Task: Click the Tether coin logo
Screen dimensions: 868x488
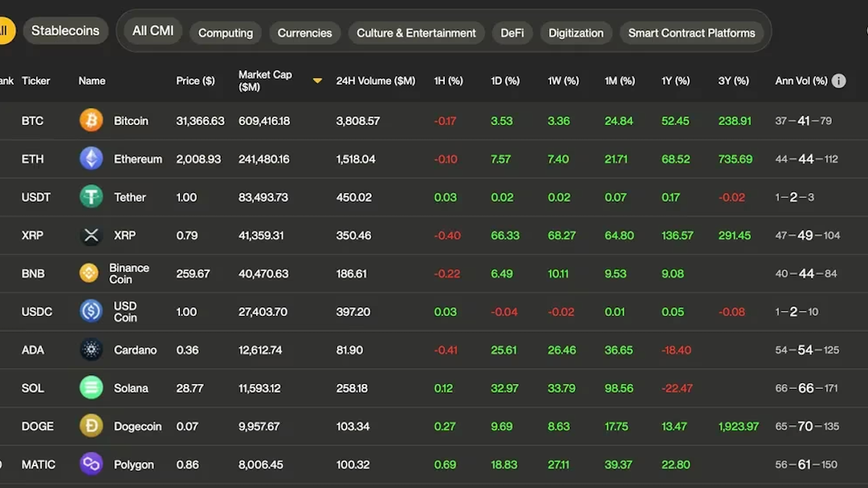Action: (91, 197)
